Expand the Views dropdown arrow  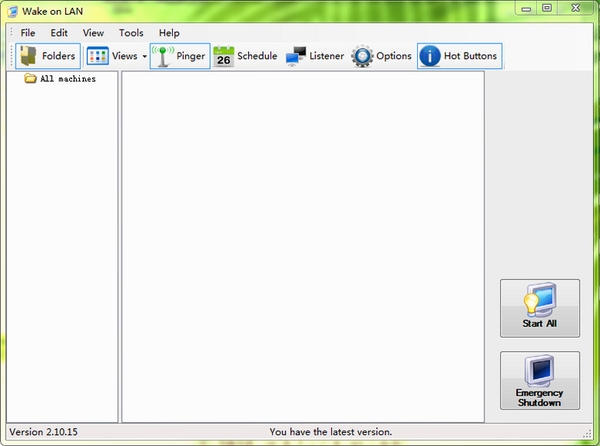point(145,56)
